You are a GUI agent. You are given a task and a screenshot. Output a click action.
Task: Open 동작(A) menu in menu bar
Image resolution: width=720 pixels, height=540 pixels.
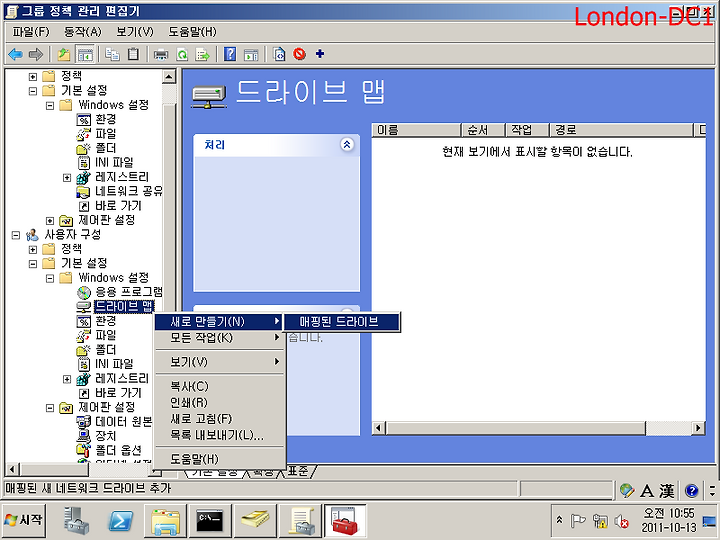(x=83, y=32)
